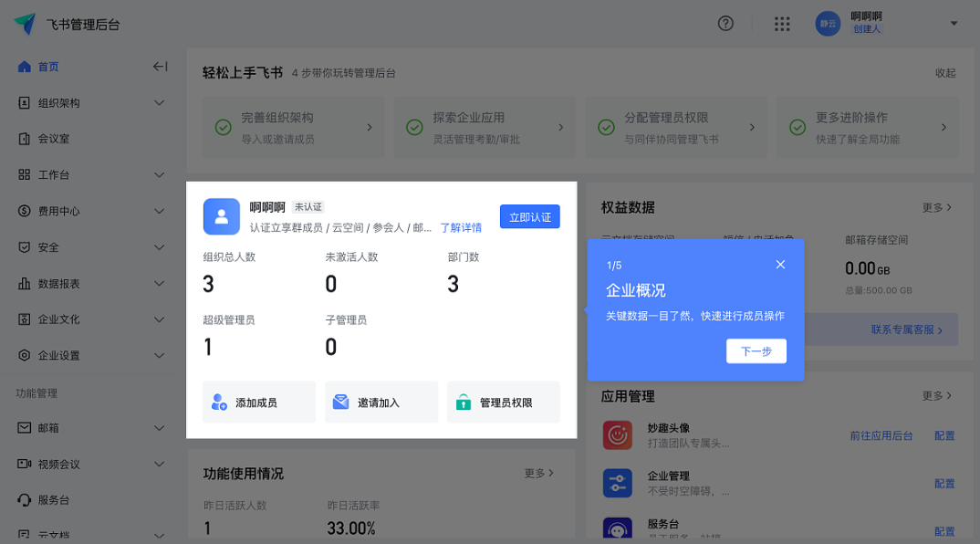The width and height of the screenshot is (980, 544).
Task: Click 下一步 in the tour popup
Action: (756, 351)
